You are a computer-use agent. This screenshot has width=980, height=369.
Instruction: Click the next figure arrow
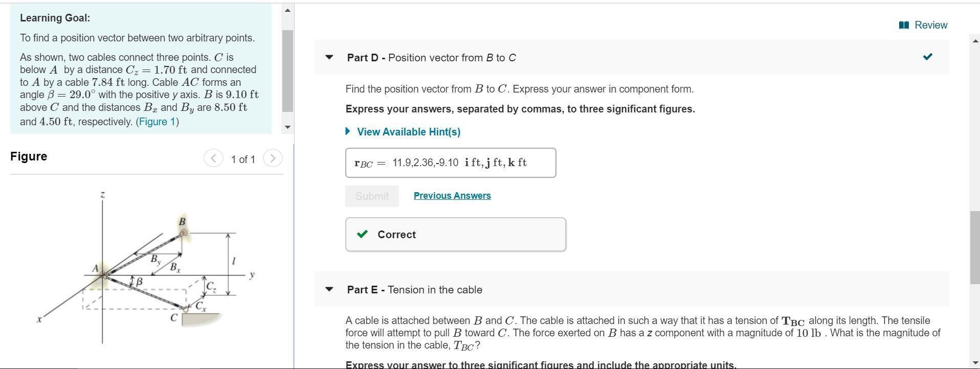pyautogui.click(x=274, y=158)
